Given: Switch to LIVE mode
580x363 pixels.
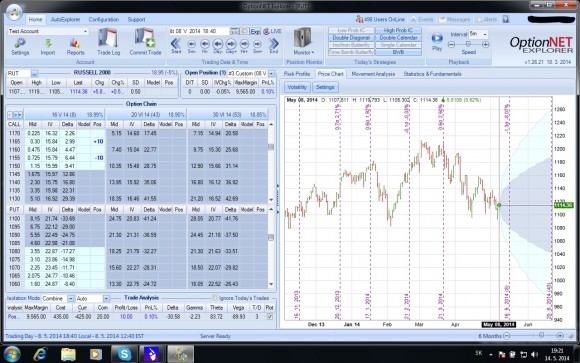Looking at the screenshot, I should click(x=272, y=31).
